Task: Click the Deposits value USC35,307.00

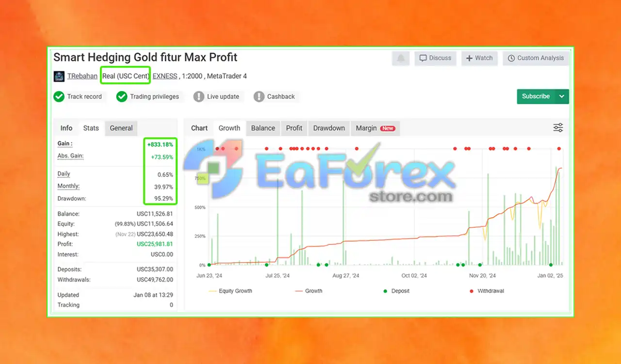Action: tap(155, 269)
